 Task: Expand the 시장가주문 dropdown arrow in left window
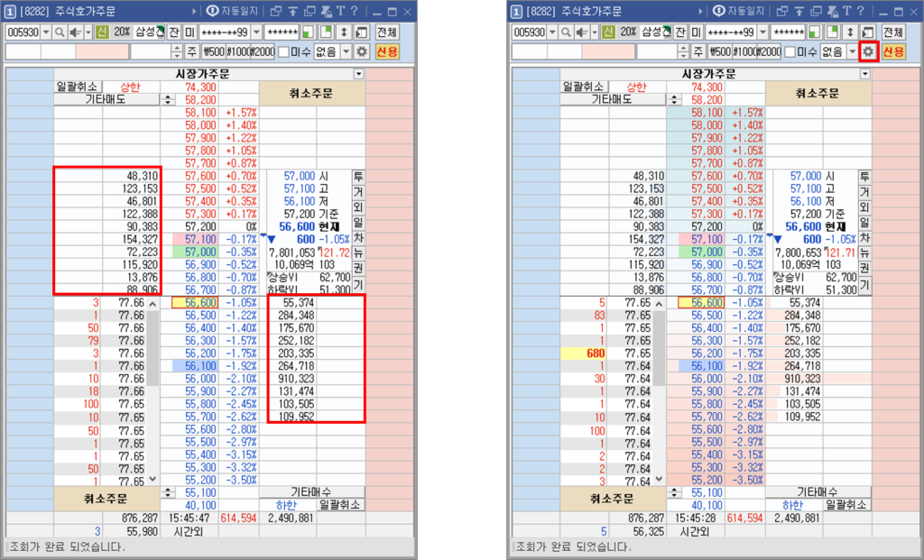pyautogui.click(x=359, y=74)
